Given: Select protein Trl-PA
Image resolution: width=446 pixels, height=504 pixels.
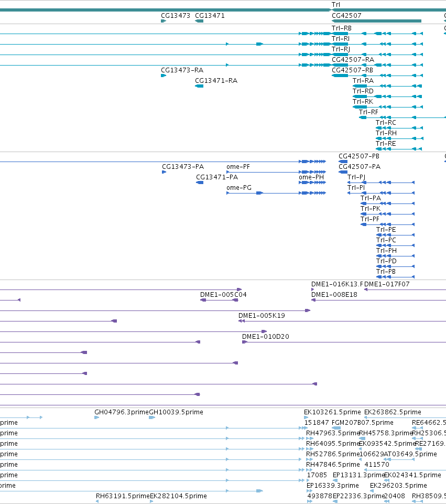Looking at the screenshot, I should pyautogui.click(x=371, y=198).
